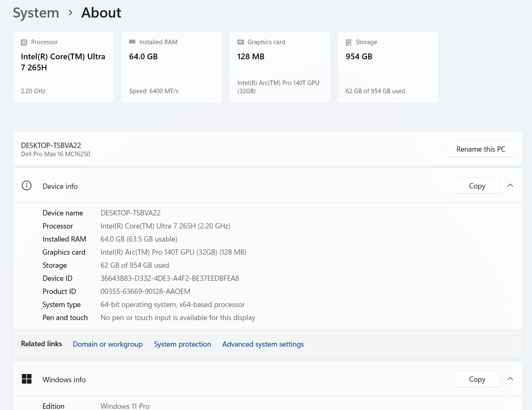Go back to System in breadcrumb
532x410 pixels.
pos(36,13)
